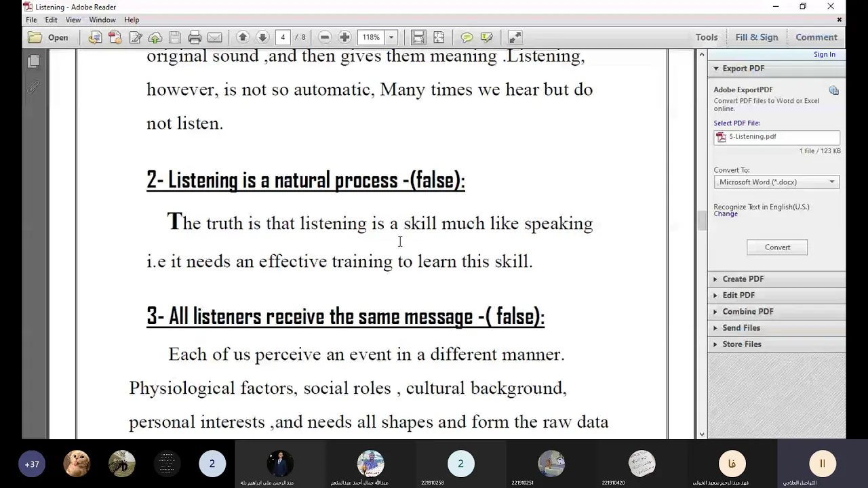Zoom out with the minus icon

(325, 37)
